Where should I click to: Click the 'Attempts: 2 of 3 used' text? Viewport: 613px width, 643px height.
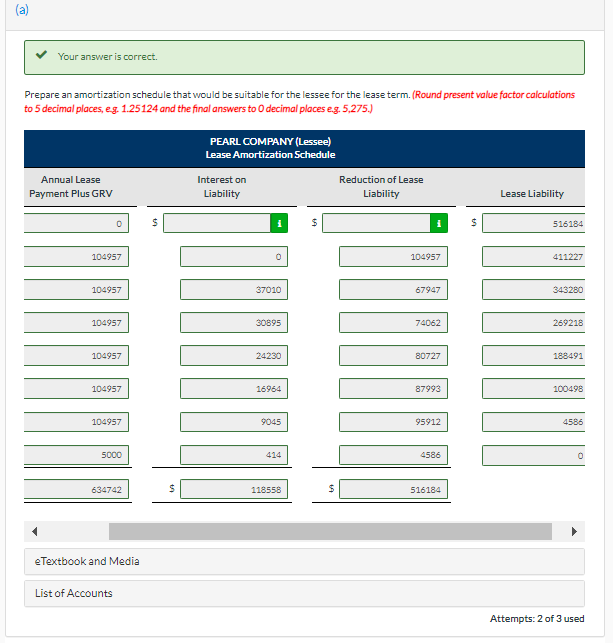point(537,618)
